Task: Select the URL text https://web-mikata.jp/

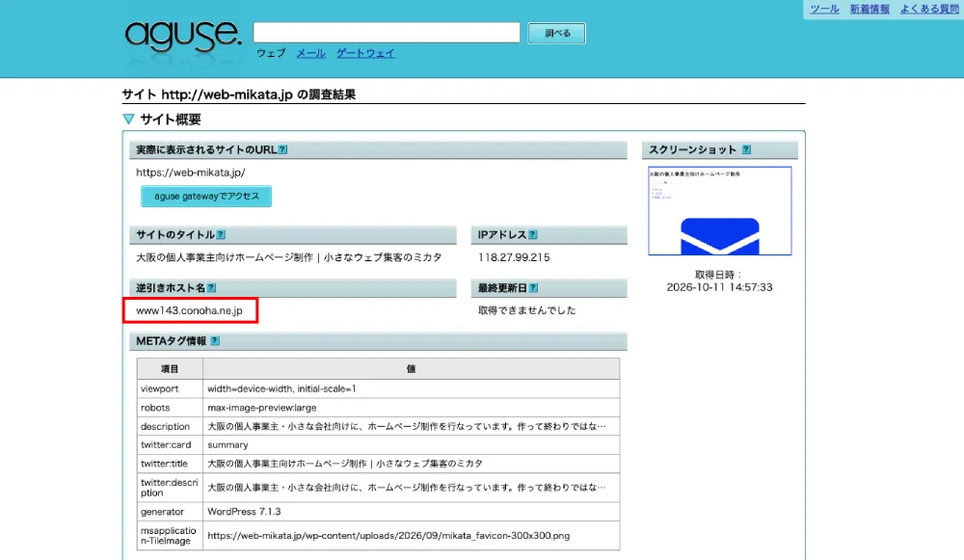Action: (191, 173)
